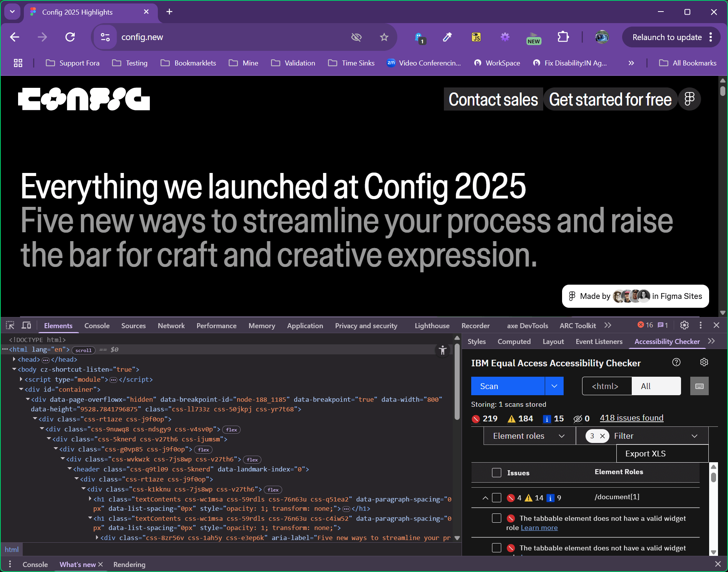Expand the head element node
The image size is (728, 572).
coord(14,359)
